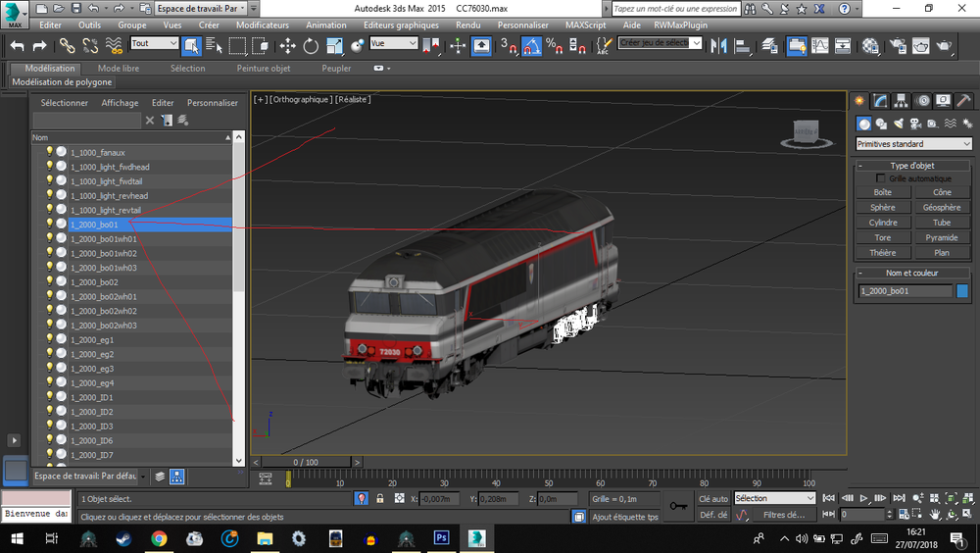
Task: Switch to 'Peinture objet' ribbon tab
Action: pos(263,69)
